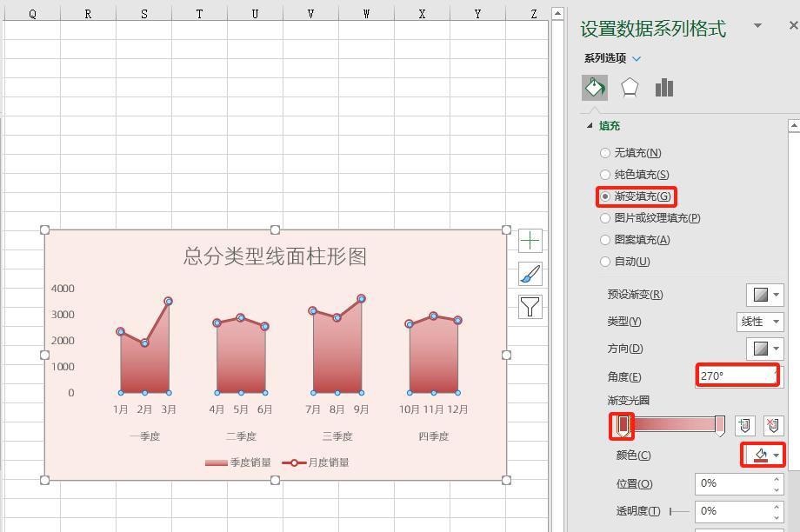Click the 位置 0% input field
This screenshot has width=800, height=532.
[734, 483]
